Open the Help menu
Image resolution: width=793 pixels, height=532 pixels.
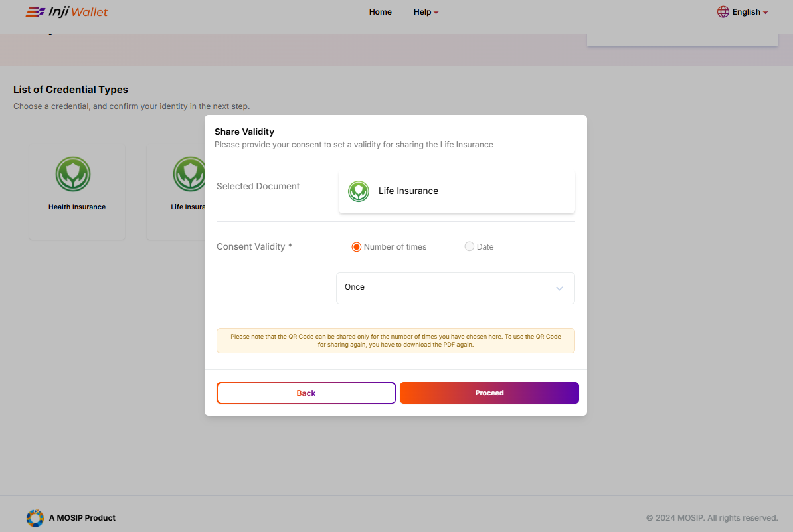(422, 12)
